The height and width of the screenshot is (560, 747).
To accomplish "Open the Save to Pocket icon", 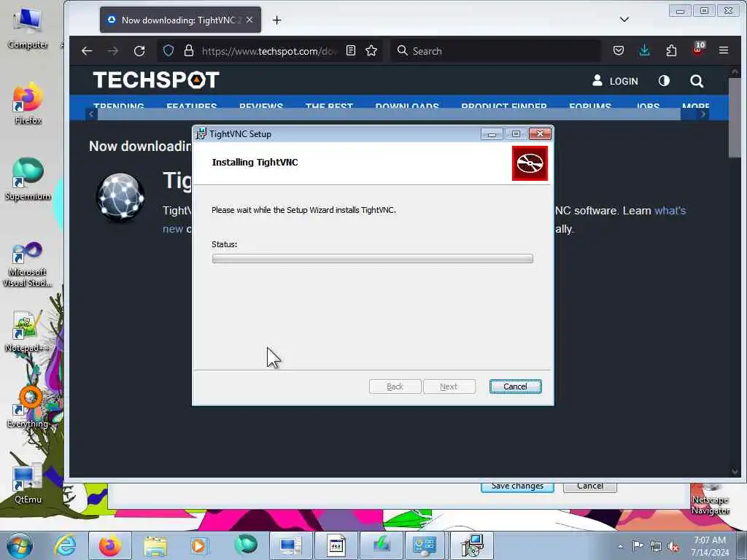I will click(x=619, y=50).
